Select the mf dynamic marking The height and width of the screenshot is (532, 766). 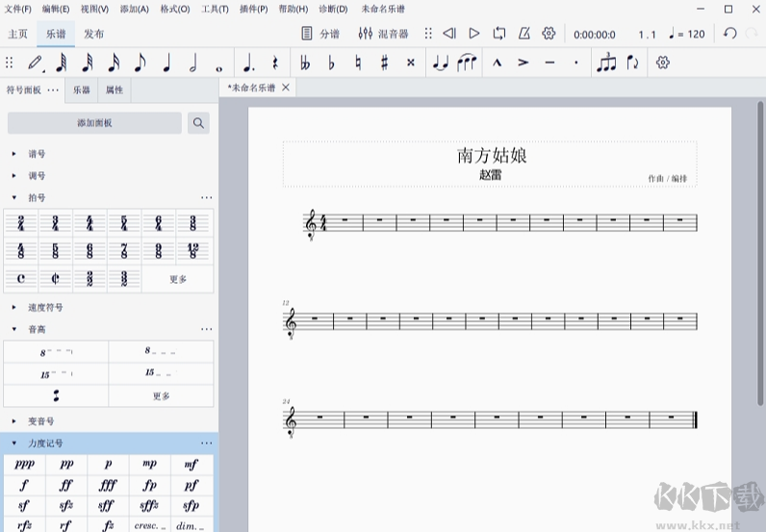(x=191, y=465)
